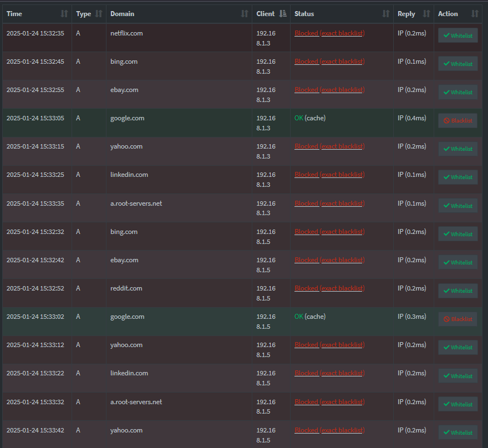Screen dimensions: 488x448
Task: Click OK (cache) status in 15:33:02 row
Action: [x=310, y=317]
